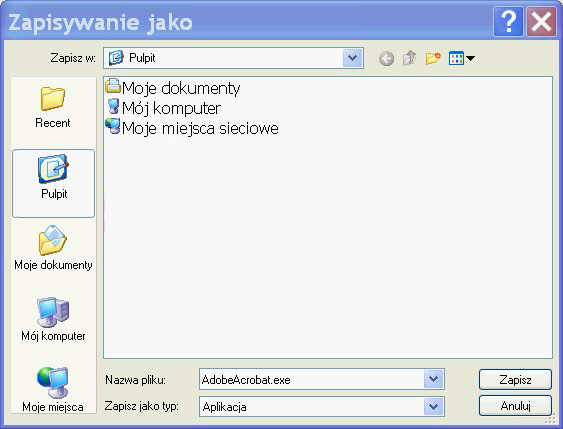Select Mój komputer icon in file list
Viewport: 563px width, 429px height.
tap(113, 107)
